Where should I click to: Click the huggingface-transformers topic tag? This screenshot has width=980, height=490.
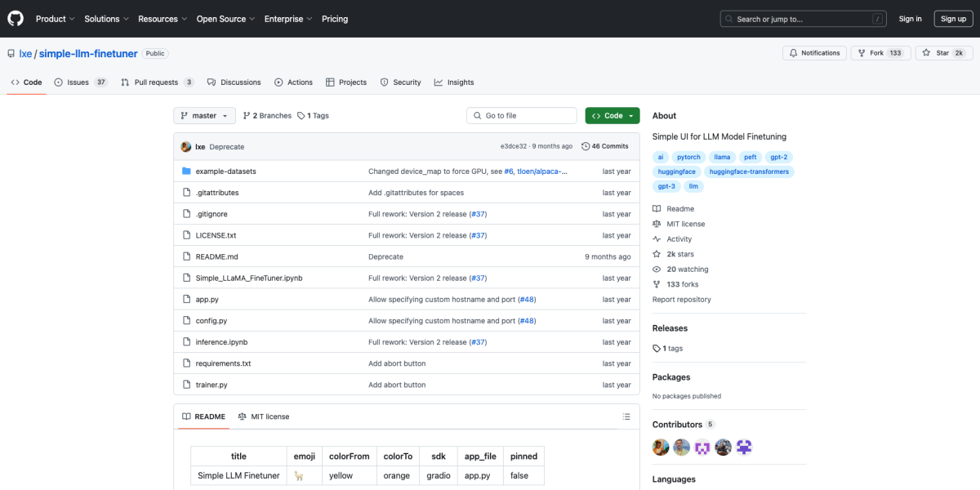(748, 171)
